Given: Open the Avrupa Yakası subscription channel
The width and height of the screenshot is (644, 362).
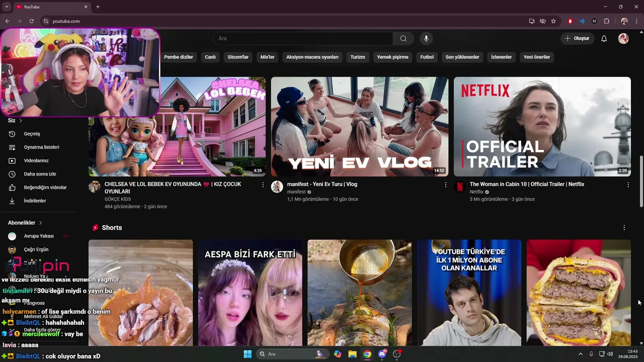Looking at the screenshot, I should coord(39,236).
